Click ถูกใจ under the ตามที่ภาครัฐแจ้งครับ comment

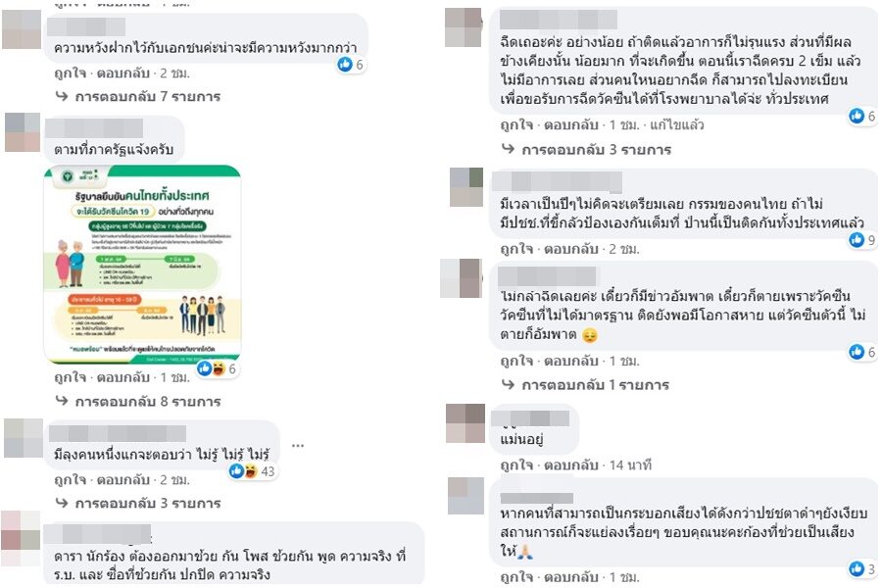(71, 377)
